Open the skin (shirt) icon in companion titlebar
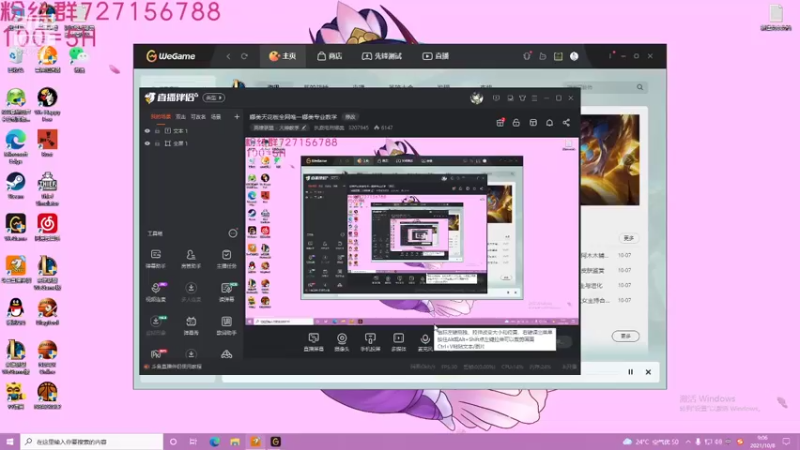This screenshot has width=800, height=450. coord(522,98)
